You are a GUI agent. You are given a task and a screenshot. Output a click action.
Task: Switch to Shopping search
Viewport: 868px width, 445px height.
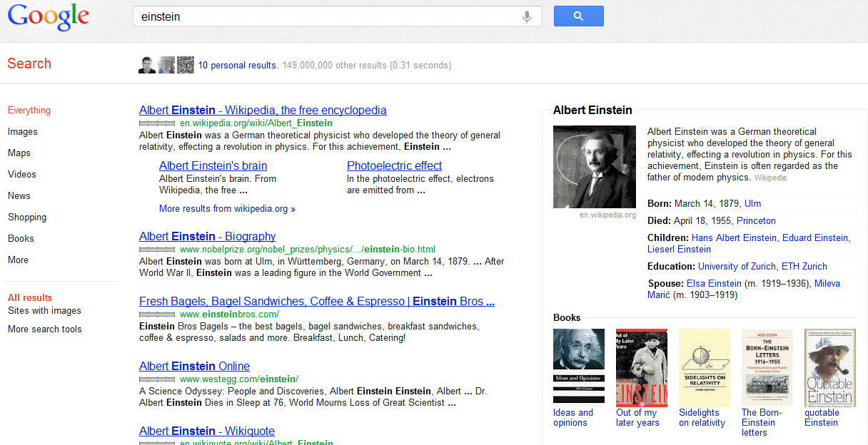tap(27, 218)
